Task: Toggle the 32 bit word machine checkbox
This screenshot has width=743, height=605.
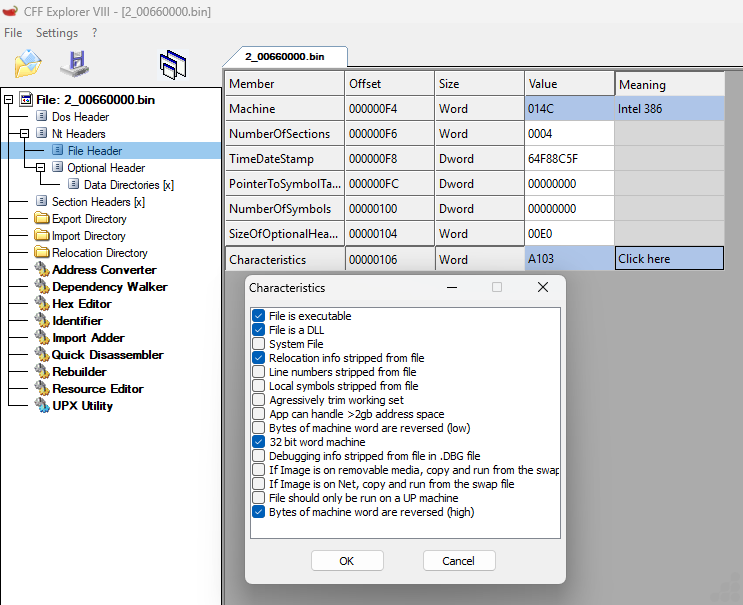Action: pos(259,442)
